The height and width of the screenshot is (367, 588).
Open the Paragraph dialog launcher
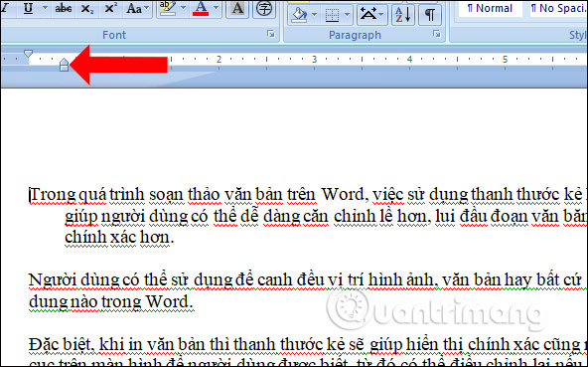click(436, 34)
